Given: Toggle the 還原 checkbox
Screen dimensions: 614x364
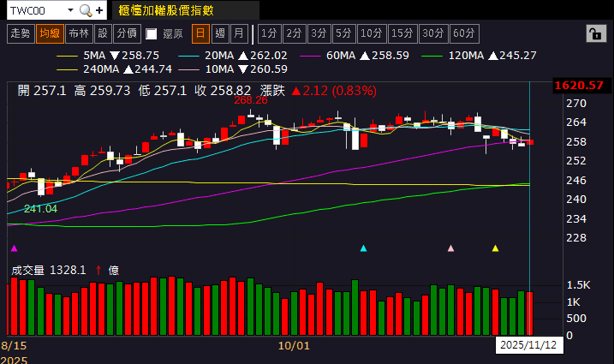Looking at the screenshot, I should point(152,34).
